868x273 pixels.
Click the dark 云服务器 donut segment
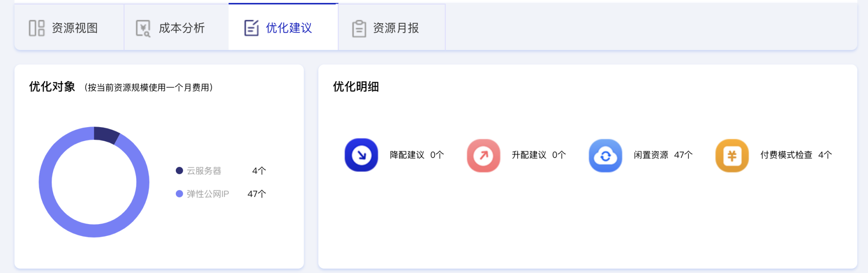tap(105, 134)
